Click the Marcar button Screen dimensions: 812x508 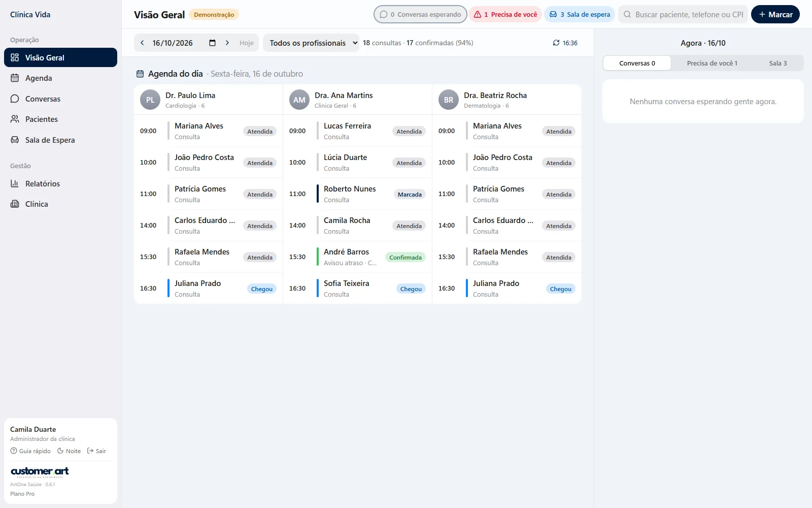tap(775, 14)
